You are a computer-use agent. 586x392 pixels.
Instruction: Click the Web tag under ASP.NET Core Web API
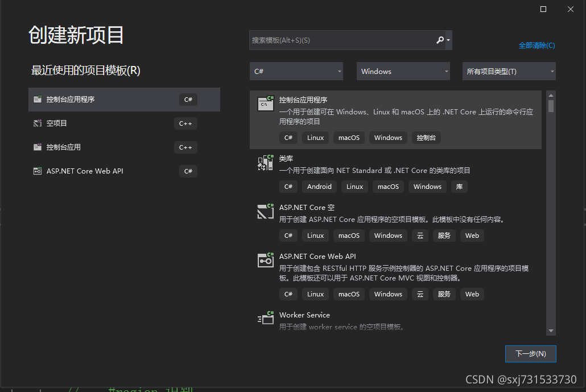click(x=472, y=294)
